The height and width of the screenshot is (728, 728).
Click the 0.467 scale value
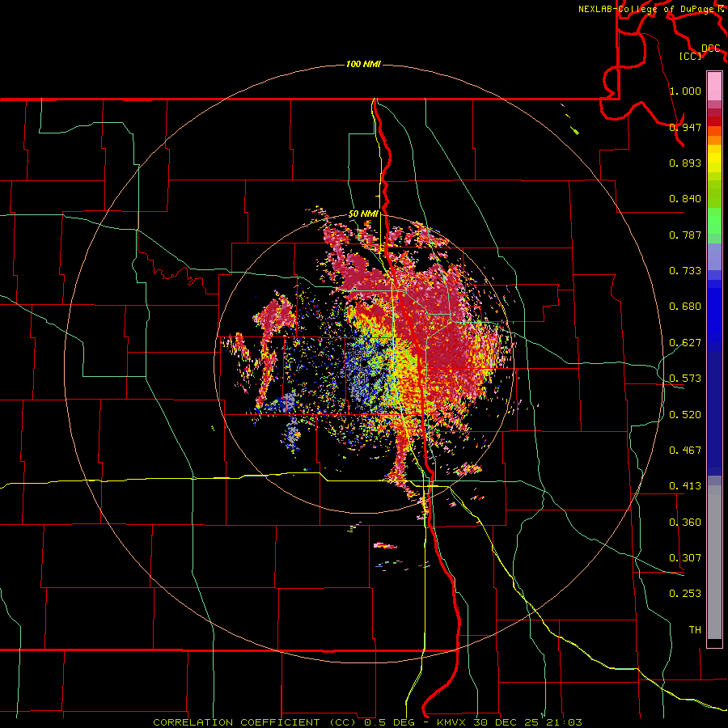tap(685, 451)
